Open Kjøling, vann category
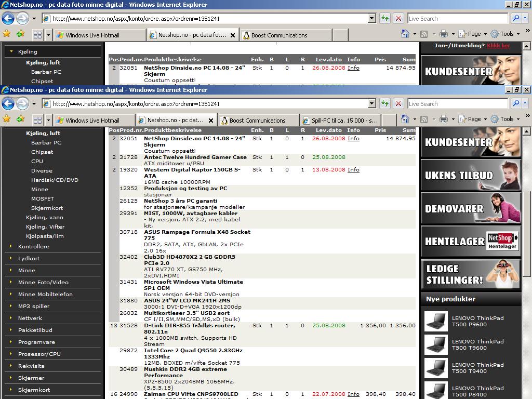 45,218
